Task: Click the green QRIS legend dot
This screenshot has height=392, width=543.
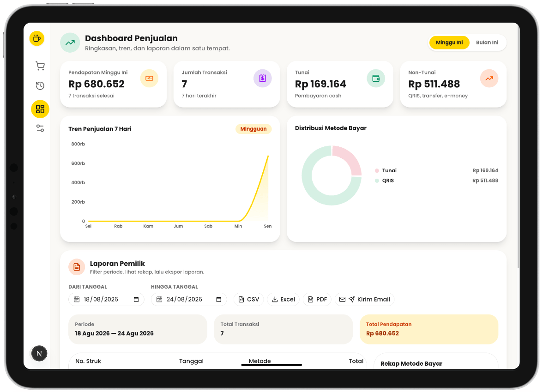Action: coord(377,181)
